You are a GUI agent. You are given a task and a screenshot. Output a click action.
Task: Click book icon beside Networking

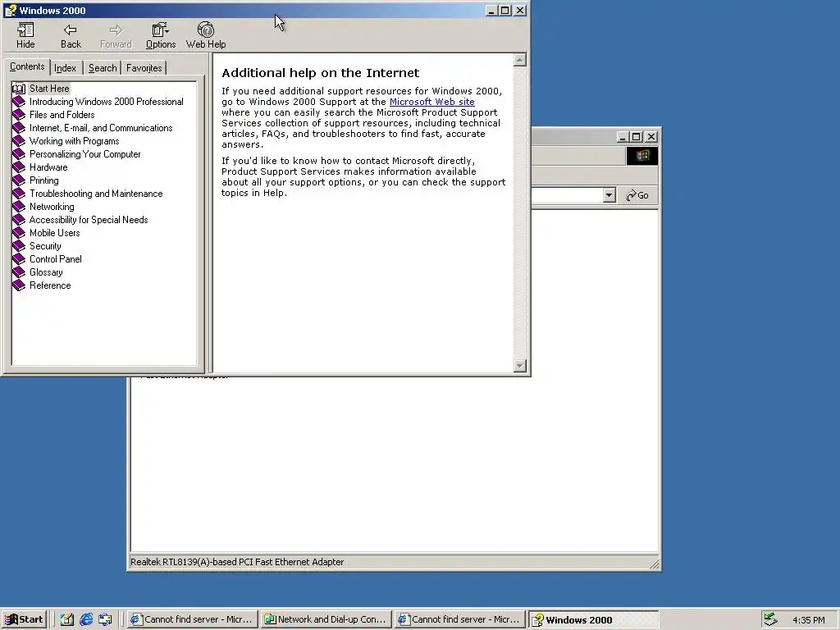(19, 206)
